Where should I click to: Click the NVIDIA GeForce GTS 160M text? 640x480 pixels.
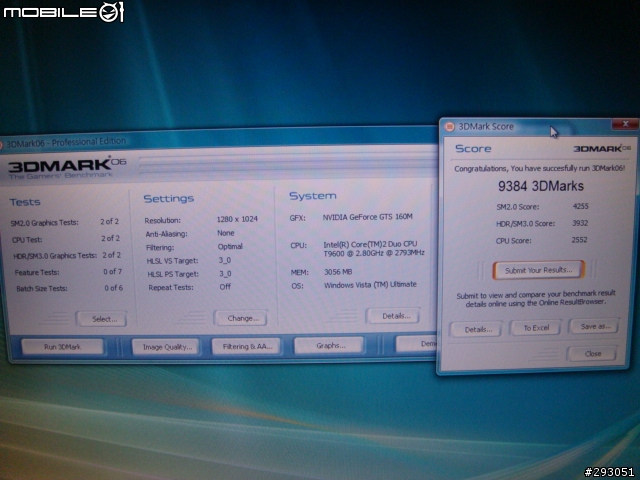click(x=367, y=217)
